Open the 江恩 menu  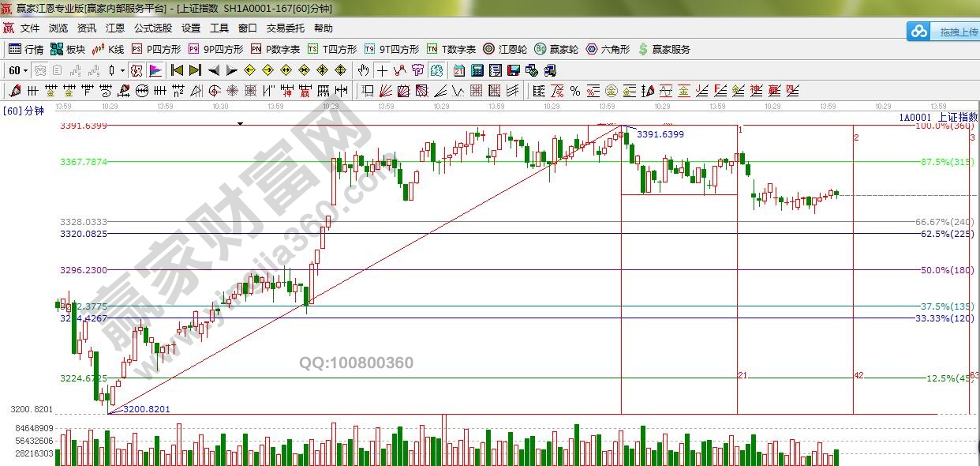(x=115, y=28)
